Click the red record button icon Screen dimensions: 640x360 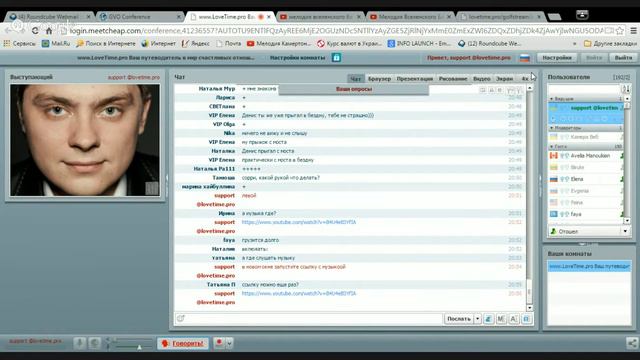click(x=219, y=343)
